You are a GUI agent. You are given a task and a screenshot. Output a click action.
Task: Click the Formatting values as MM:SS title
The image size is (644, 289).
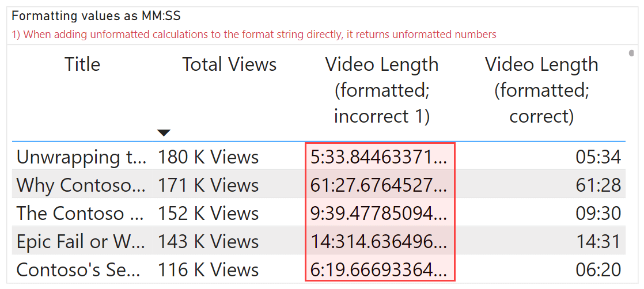pyautogui.click(x=96, y=16)
